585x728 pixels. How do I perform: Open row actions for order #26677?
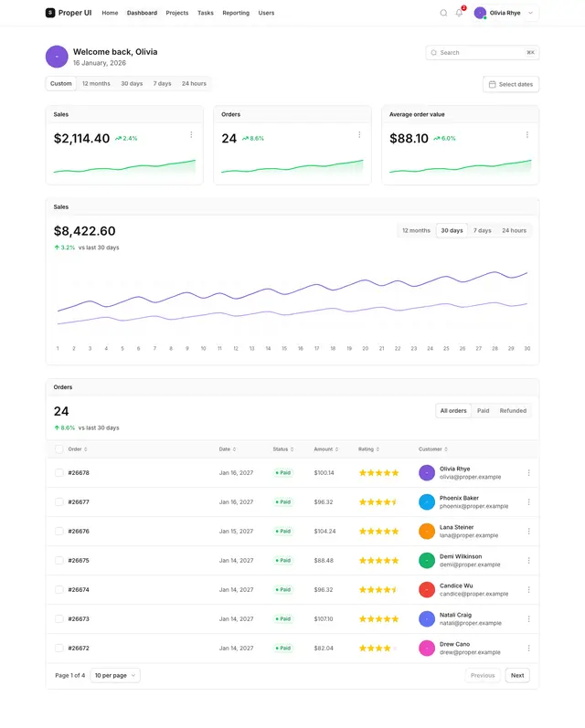click(528, 501)
